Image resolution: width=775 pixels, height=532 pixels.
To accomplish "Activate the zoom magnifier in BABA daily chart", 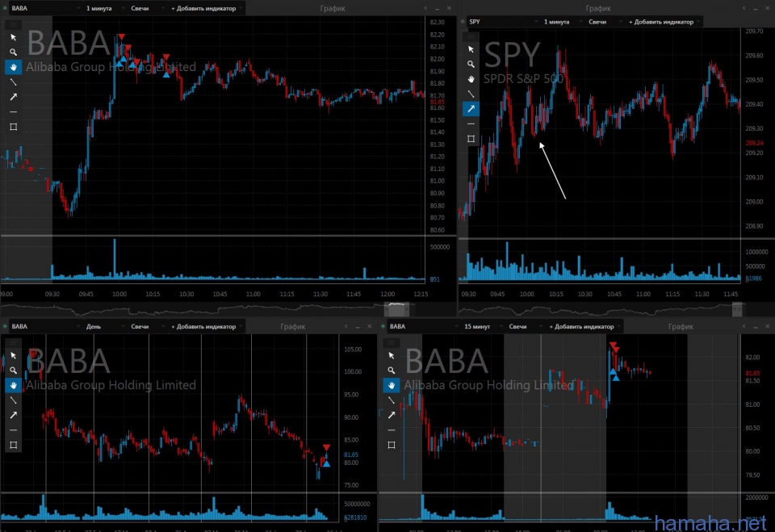I will [14, 371].
